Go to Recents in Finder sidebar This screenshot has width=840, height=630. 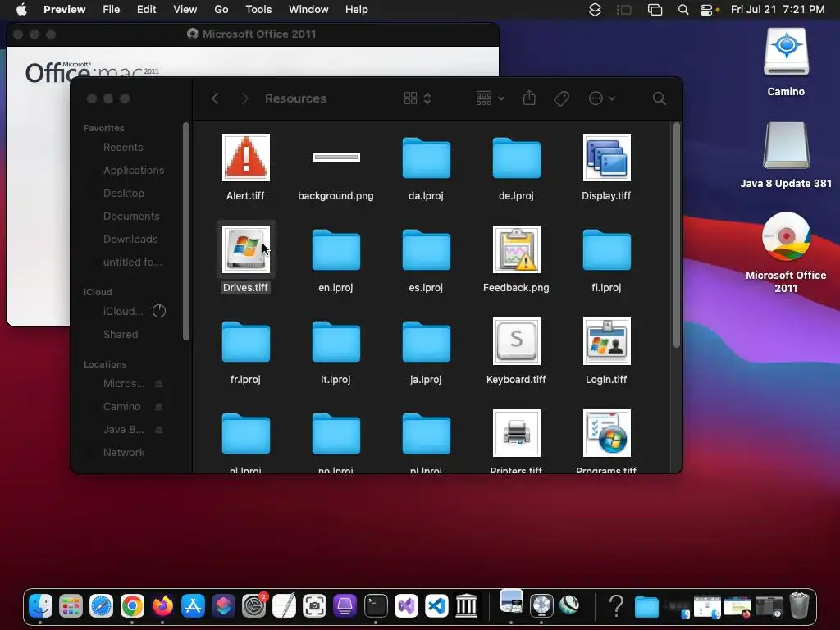pos(123,148)
